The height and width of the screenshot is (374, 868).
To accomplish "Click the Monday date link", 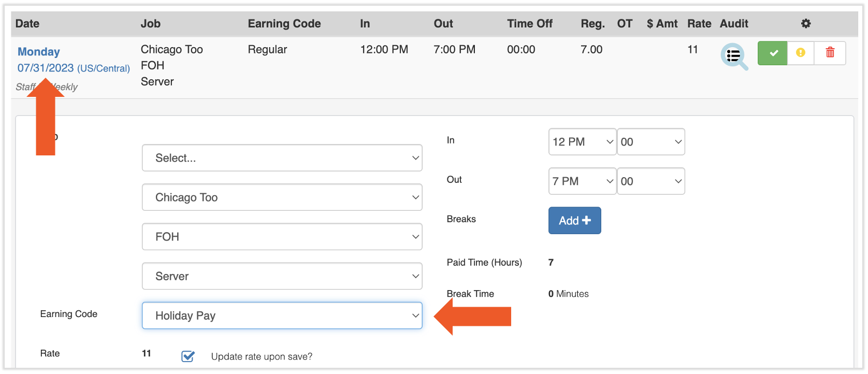I will click(39, 52).
